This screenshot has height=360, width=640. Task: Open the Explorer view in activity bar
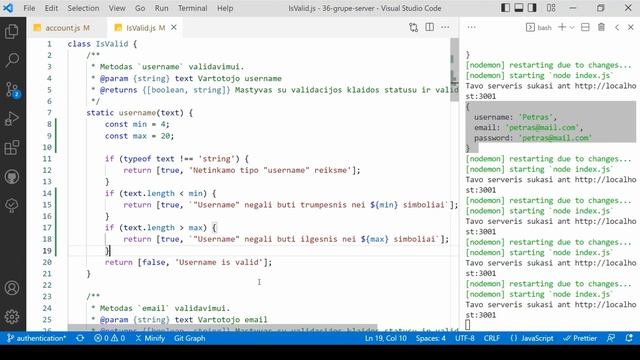(12, 31)
